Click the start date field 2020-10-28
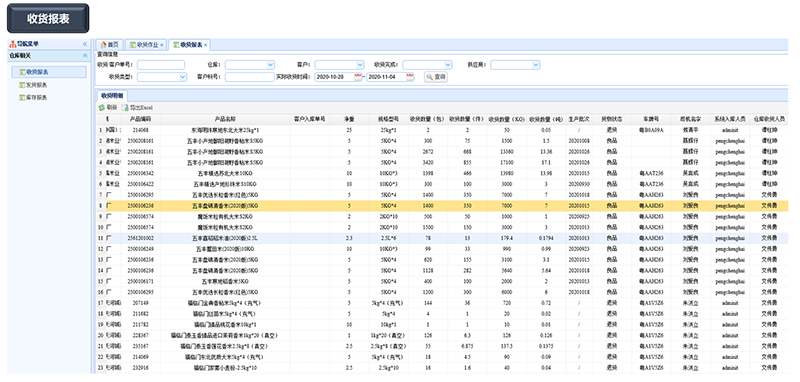Viewport: 800px width, 382px height. click(x=334, y=77)
